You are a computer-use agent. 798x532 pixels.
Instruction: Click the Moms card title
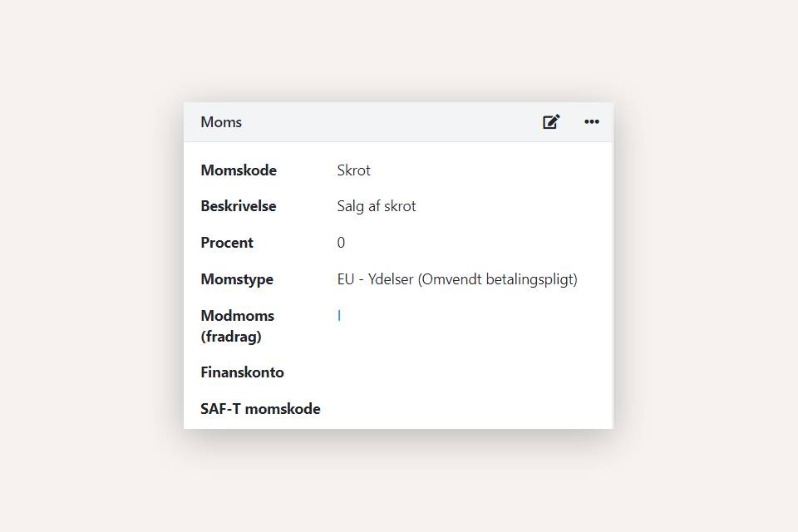pos(221,122)
